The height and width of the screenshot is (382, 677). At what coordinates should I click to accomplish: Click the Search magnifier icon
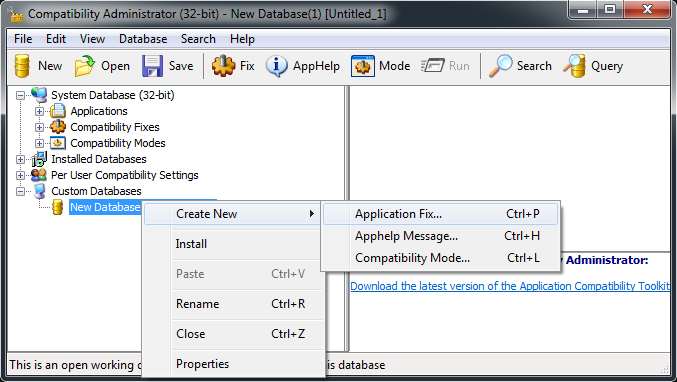(500, 66)
